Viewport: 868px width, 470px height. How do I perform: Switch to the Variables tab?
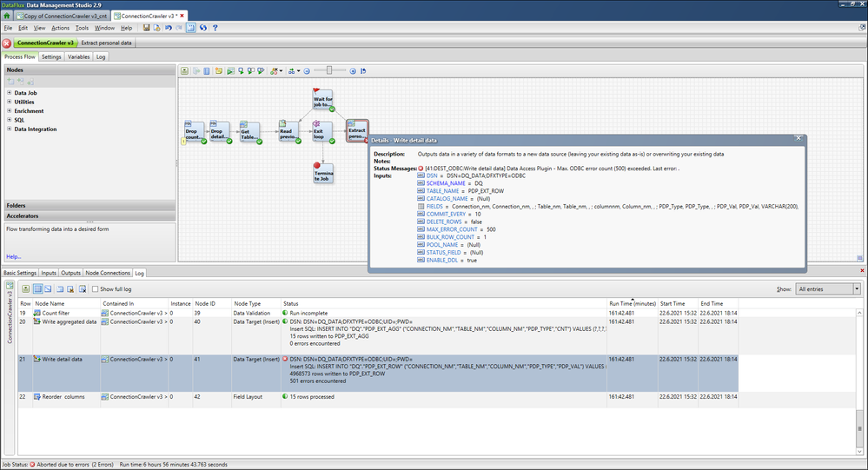(79, 56)
